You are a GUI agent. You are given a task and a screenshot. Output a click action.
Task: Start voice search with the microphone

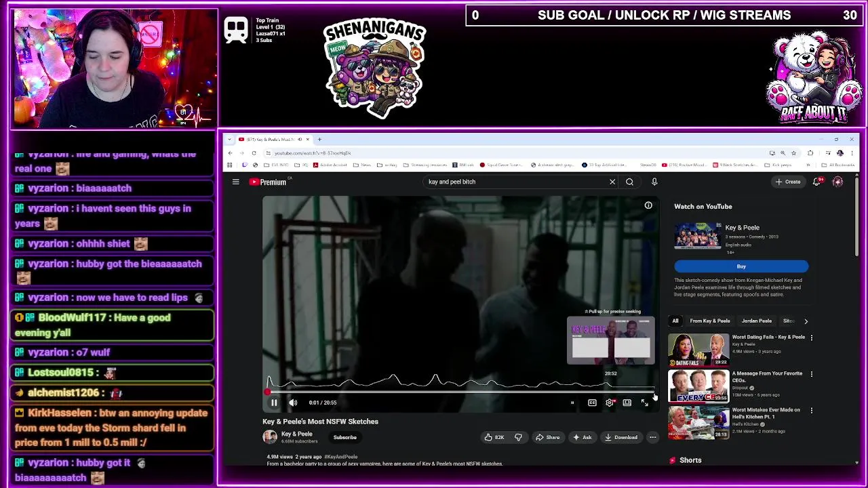654,182
